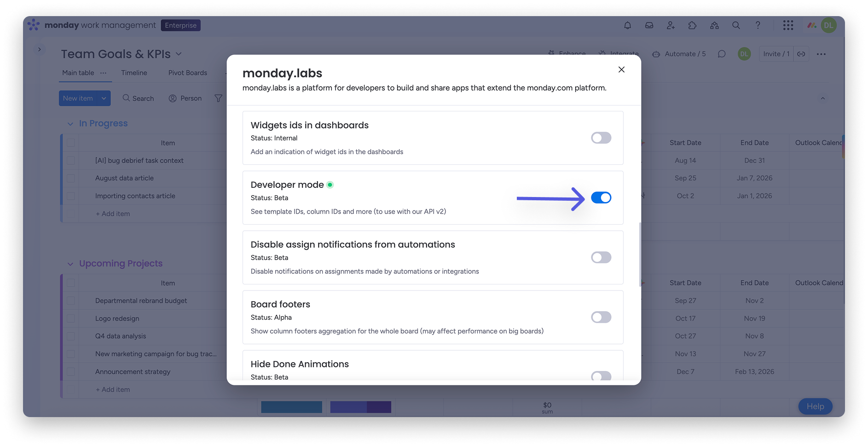Click the monday.labs dialog scrollbar
The width and height of the screenshot is (868, 447).
point(640,255)
